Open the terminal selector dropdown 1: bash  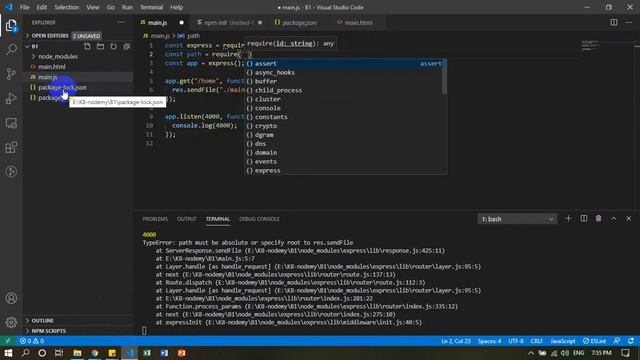click(517, 219)
